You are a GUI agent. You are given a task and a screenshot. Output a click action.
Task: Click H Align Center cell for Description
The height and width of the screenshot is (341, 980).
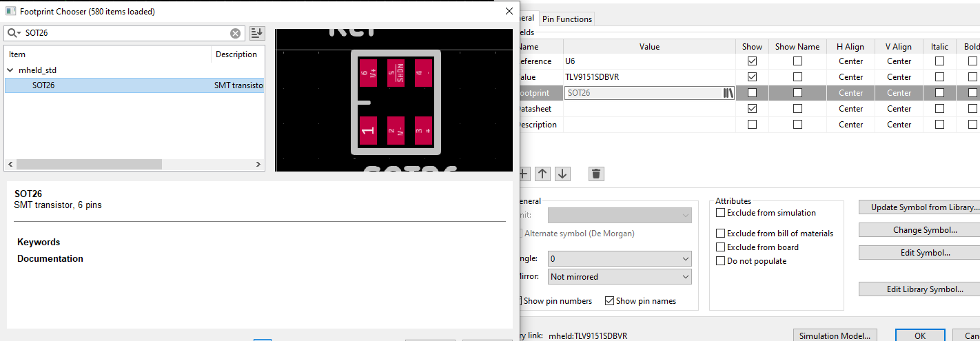pos(850,125)
